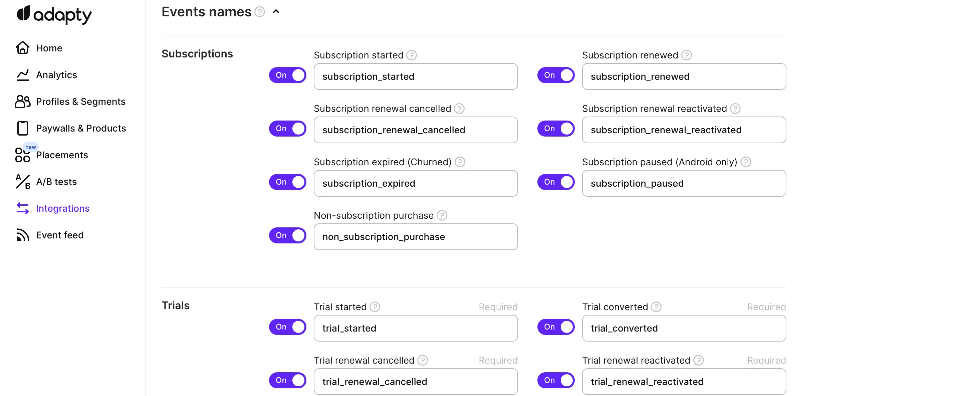The image size is (980, 396).
Task: Open the Integrations menu item
Action: (62, 208)
